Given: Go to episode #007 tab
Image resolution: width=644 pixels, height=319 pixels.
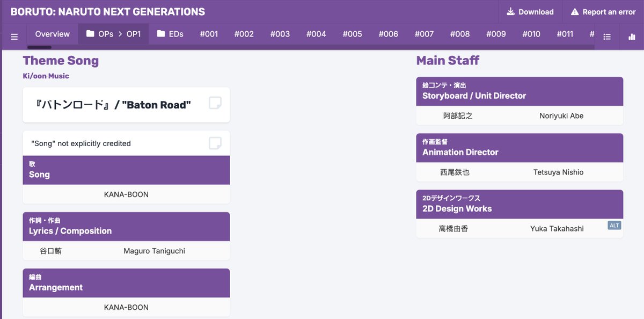Looking at the screenshot, I should tap(424, 34).
